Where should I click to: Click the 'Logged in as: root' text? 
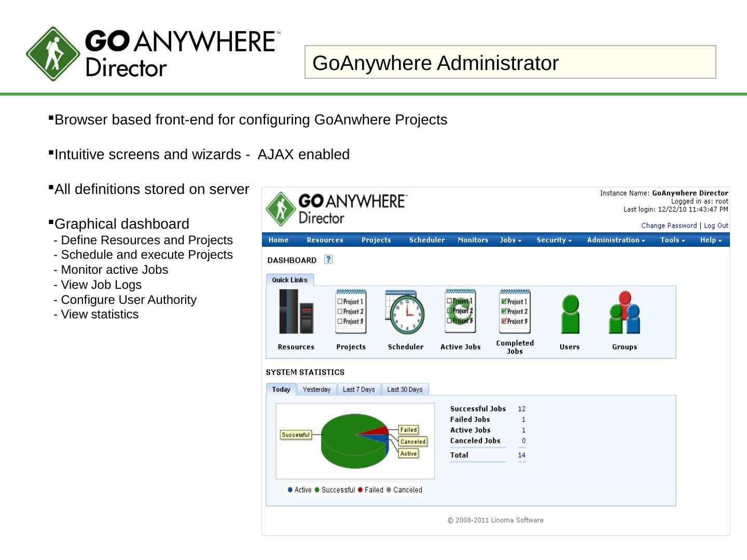[700, 201]
